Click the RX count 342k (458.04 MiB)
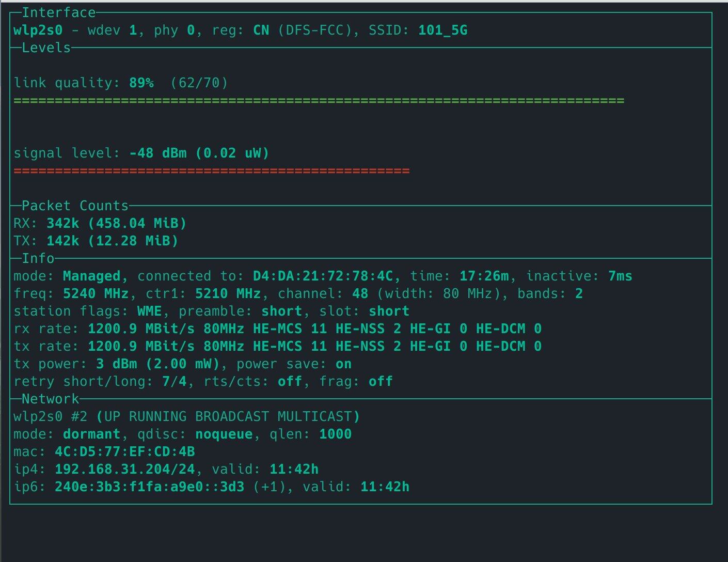The width and height of the screenshot is (728, 562). [x=117, y=223]
